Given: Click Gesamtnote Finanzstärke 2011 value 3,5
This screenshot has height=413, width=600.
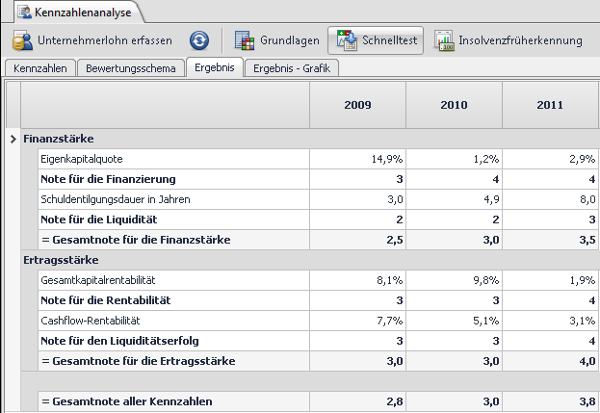Looking at the screenshot, I should [587, 240].
